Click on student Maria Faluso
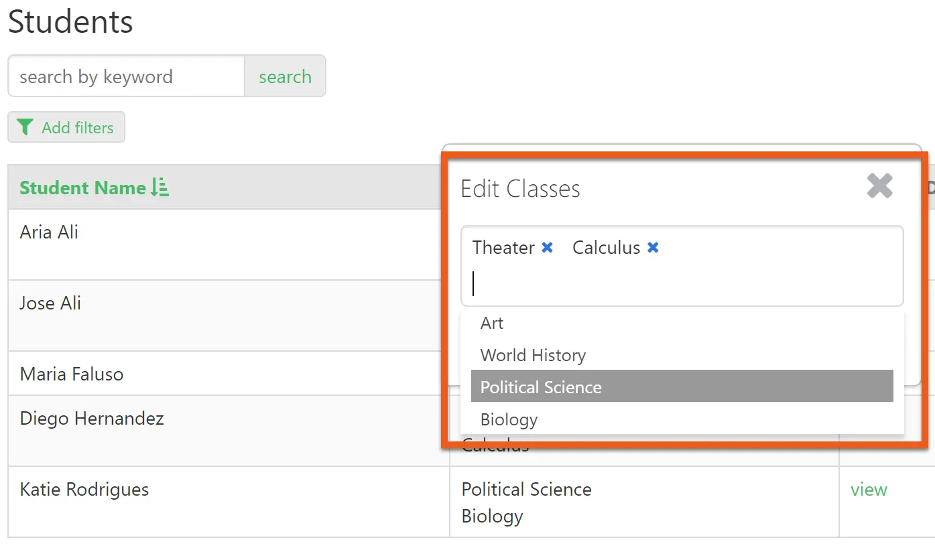This screenshot has width=935, height=560. click(72, 374)
